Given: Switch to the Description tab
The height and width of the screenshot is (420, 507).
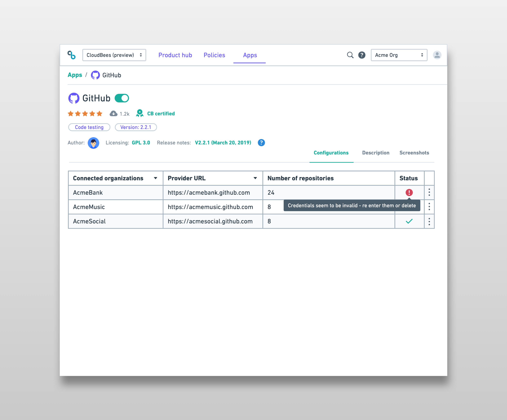Looking at the screenshot, I should (x=376, y=153).
